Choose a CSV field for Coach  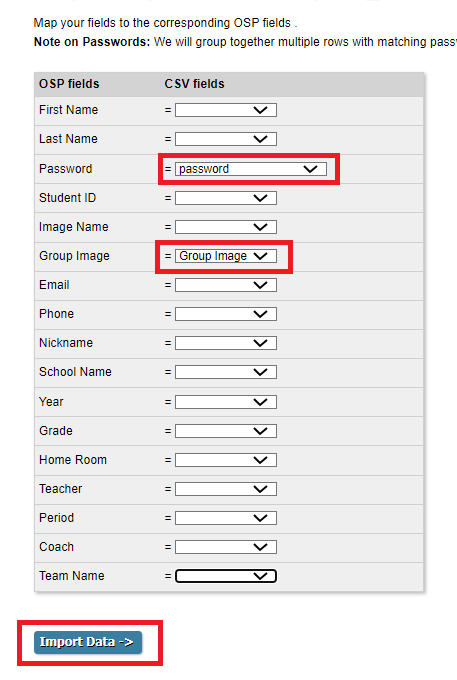(x=225, y=547)
